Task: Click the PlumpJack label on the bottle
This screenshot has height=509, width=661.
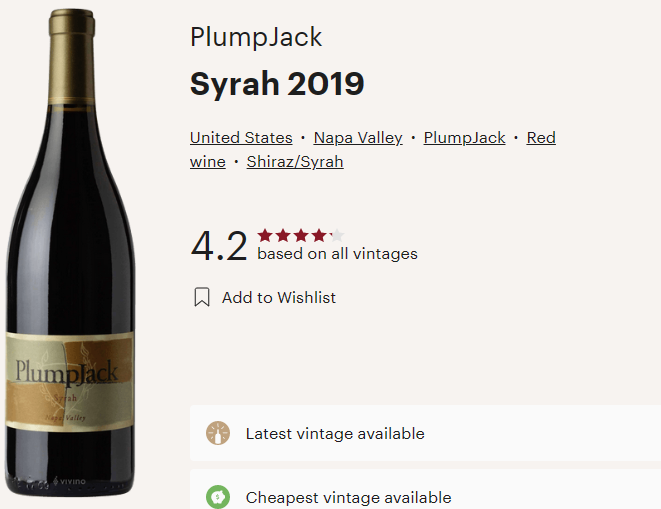Action: (x=68, y=373)
